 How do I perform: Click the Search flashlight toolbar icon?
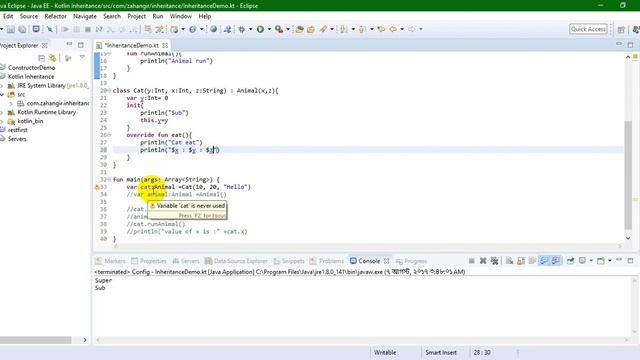tap(323, 29)
